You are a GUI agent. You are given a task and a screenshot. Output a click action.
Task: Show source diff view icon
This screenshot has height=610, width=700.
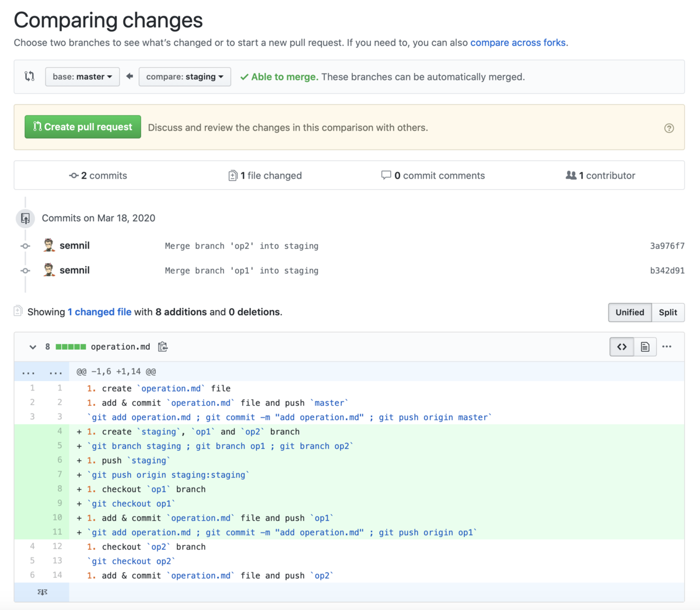(622, 347)
